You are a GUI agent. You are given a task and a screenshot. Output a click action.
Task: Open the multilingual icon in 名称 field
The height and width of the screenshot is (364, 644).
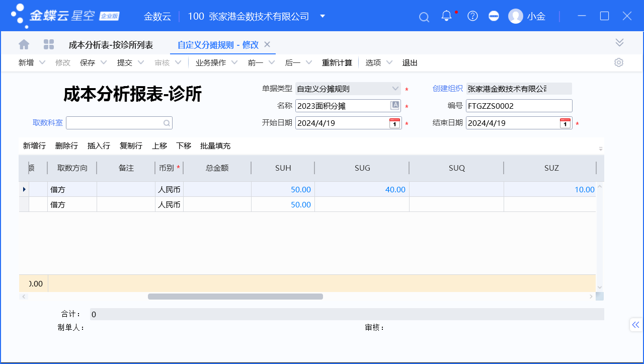(x=395, y=106)
